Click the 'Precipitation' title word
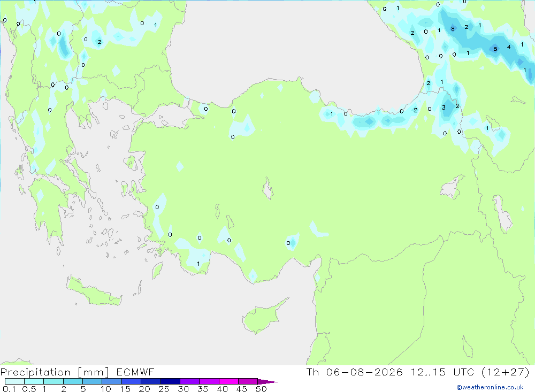This screenshot has width=535, height=392. [35, 372]
